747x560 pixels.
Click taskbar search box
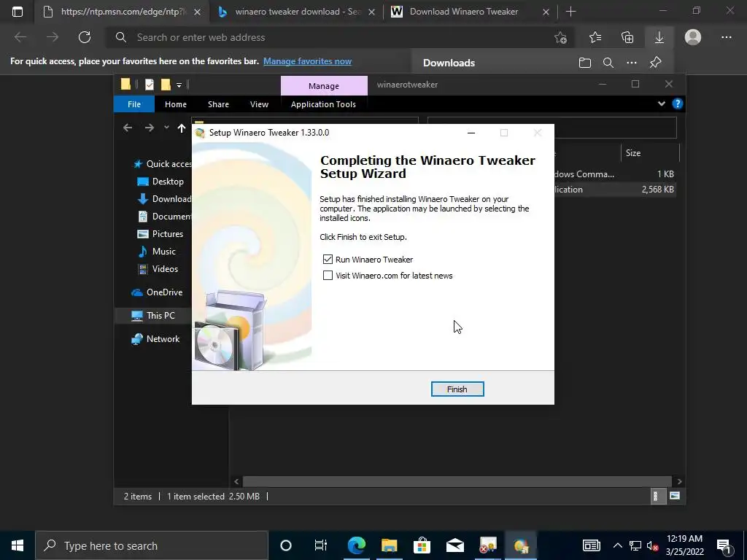pos(152,545)
